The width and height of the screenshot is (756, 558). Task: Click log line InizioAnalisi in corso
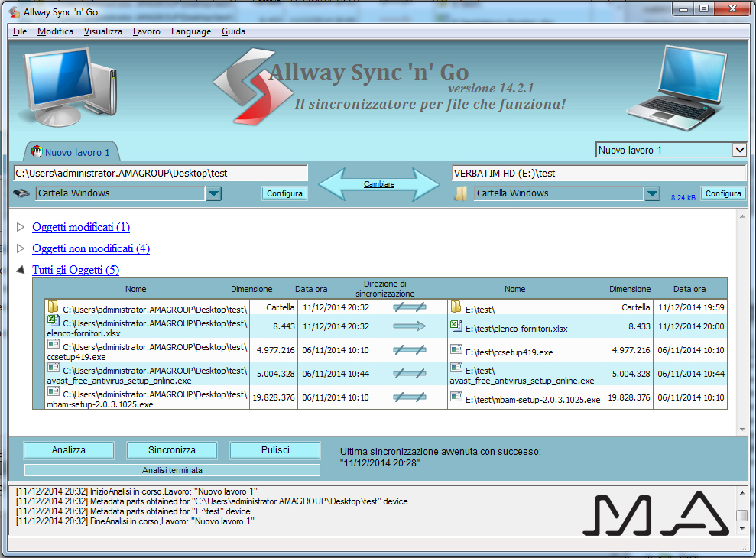[136, 491]
